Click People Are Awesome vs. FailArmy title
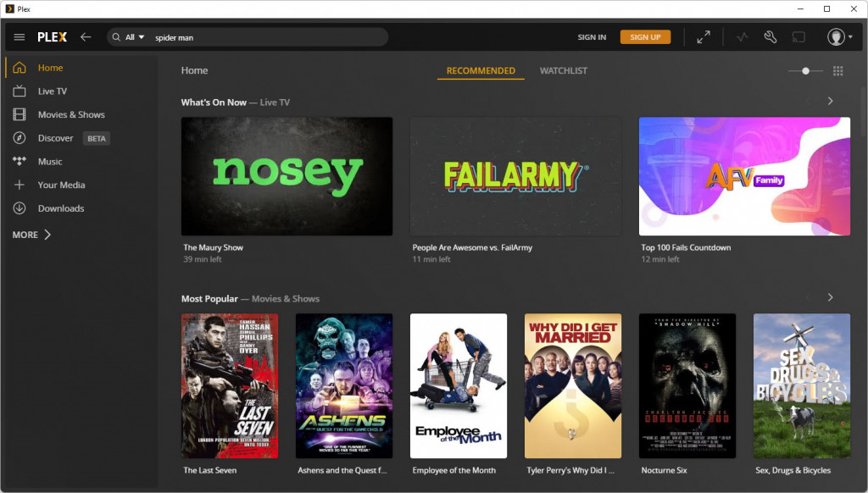 (472, 247)
